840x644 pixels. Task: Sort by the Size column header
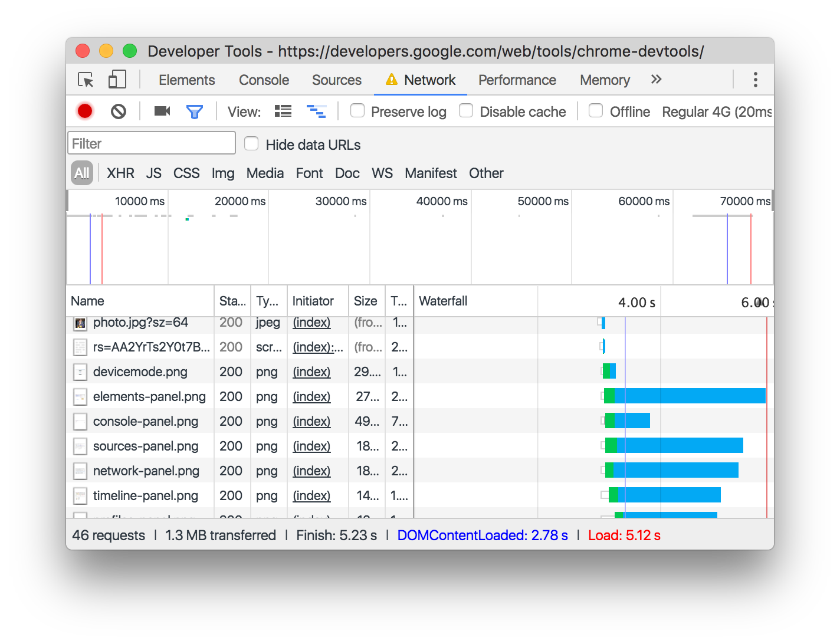366,301
